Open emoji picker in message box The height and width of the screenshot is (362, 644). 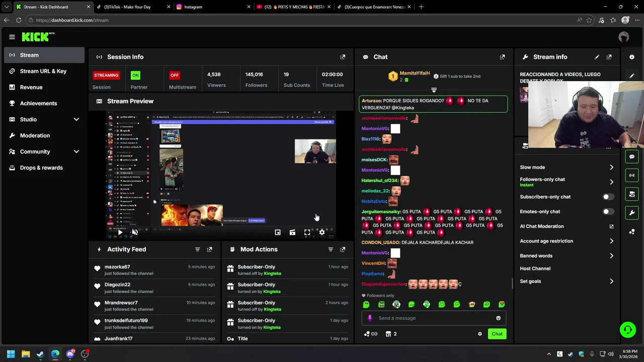[498, 318]
